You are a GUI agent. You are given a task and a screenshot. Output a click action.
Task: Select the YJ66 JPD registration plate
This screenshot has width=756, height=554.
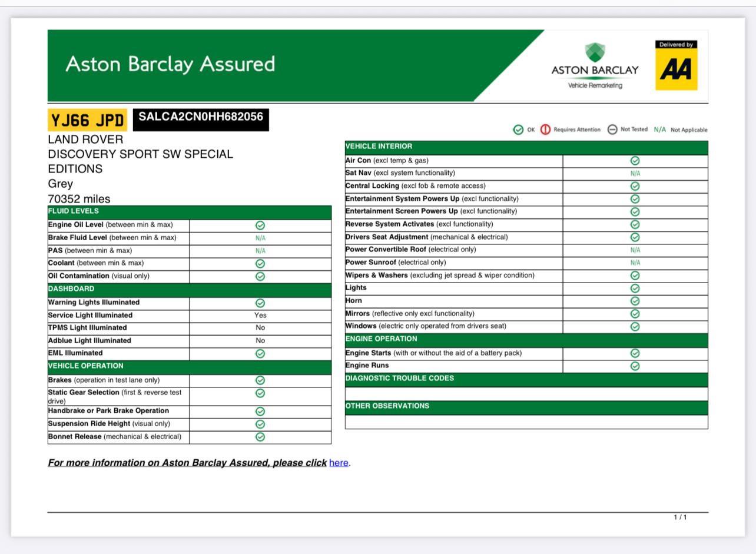coord(87,120)
